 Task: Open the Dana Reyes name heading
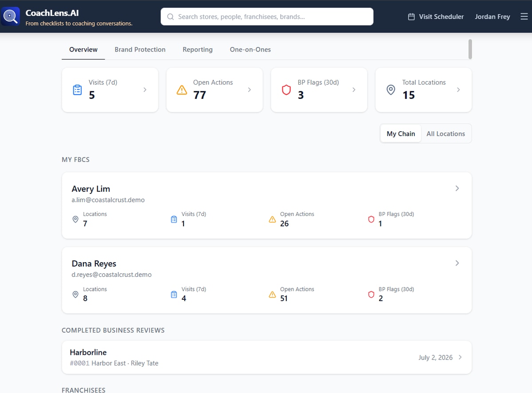94,263
